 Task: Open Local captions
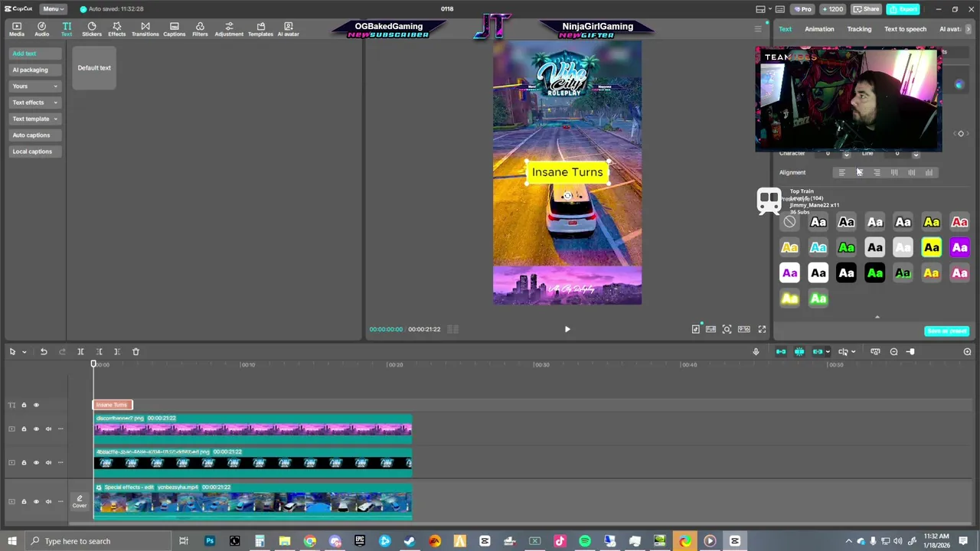(34, 152)
